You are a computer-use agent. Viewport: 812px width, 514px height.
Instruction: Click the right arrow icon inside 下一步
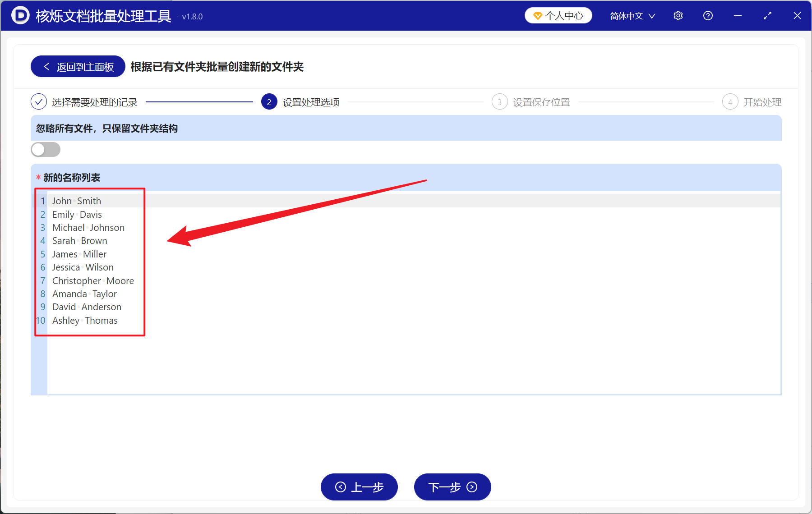click(x=472, y=487)
